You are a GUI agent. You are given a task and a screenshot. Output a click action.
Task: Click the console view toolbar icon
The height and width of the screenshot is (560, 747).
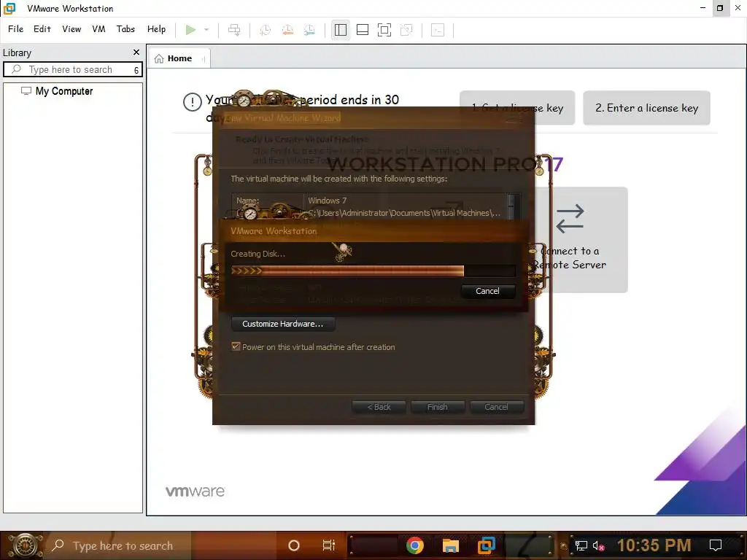(438, 30)
